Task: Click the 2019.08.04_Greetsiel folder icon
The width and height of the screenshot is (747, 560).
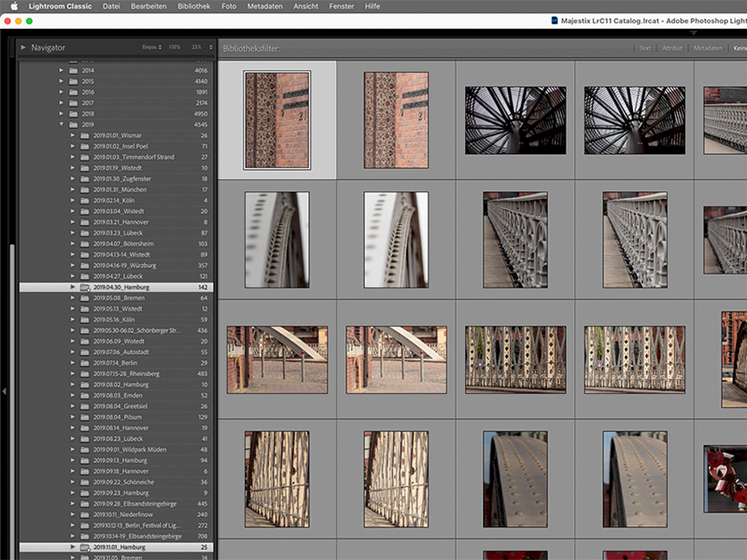Action: [85, 406]
